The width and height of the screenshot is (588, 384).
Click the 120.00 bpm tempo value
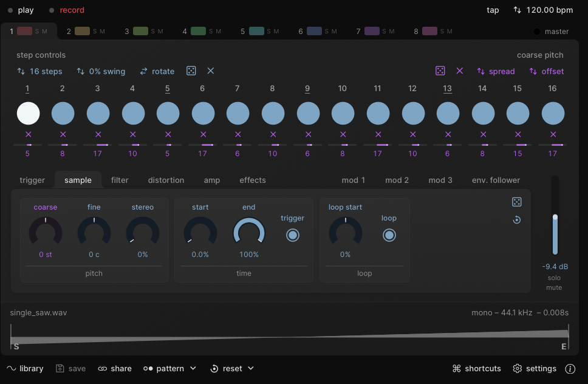549,10
